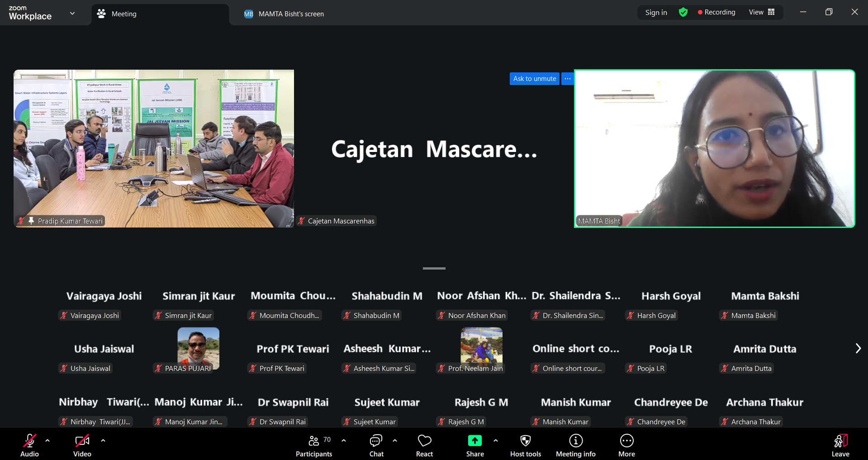
Task: Open the View layout menu
Action: [x=762, y=12]
